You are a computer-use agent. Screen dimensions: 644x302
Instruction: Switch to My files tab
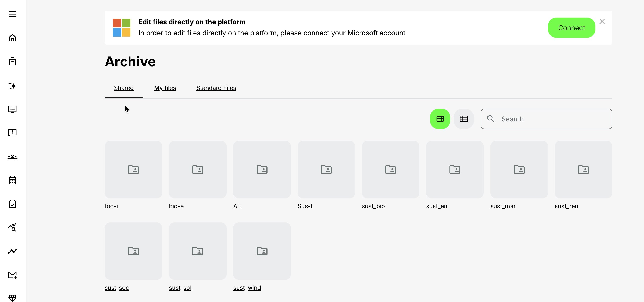[x=165, y=88]
